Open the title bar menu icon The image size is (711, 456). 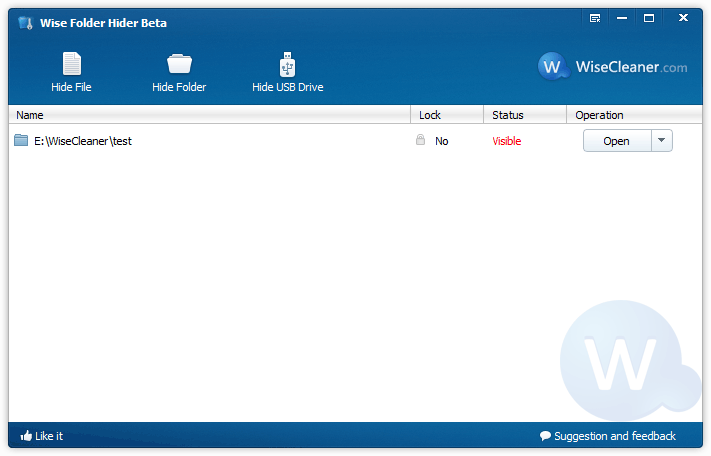pyautogui.click(x=595, y=18)
